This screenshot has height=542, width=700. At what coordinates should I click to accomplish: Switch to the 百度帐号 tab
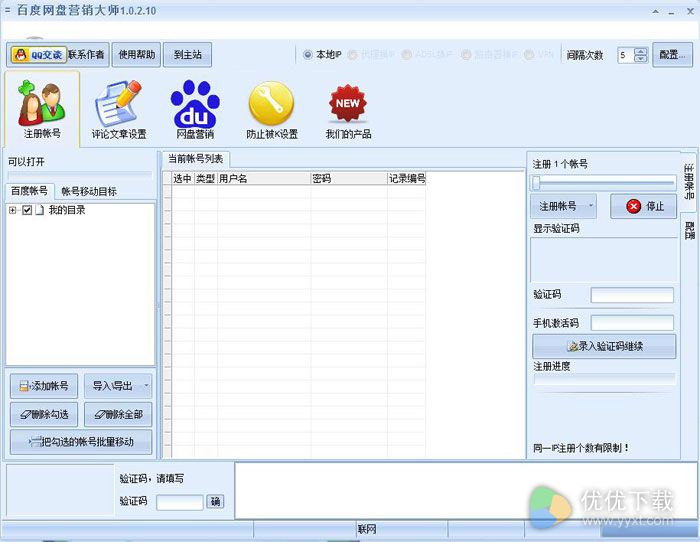pyautogui.click(x=29, y=191)
